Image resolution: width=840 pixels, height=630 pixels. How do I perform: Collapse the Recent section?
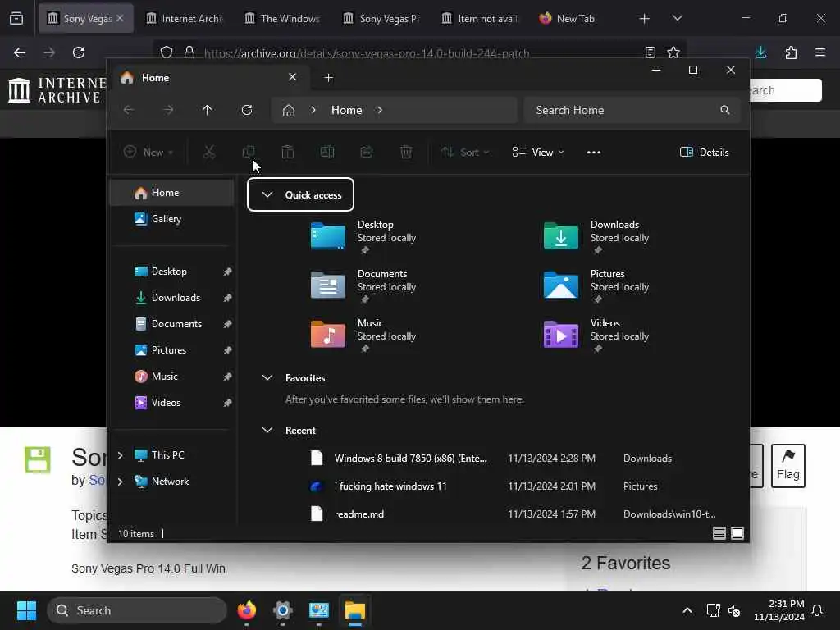(x=267, y=430)
